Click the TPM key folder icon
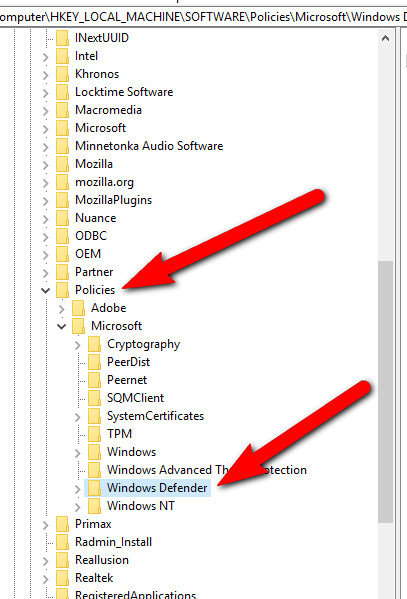 pos(94,434)
